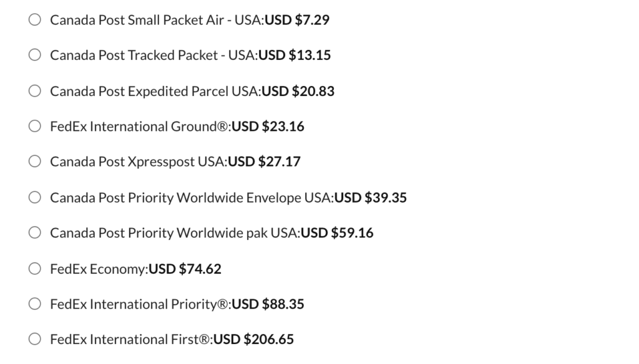Screen dimensions: 639x364
Task: Click the USD $27.17 price text
Action: pyautogui.click(x=264, y=162)
